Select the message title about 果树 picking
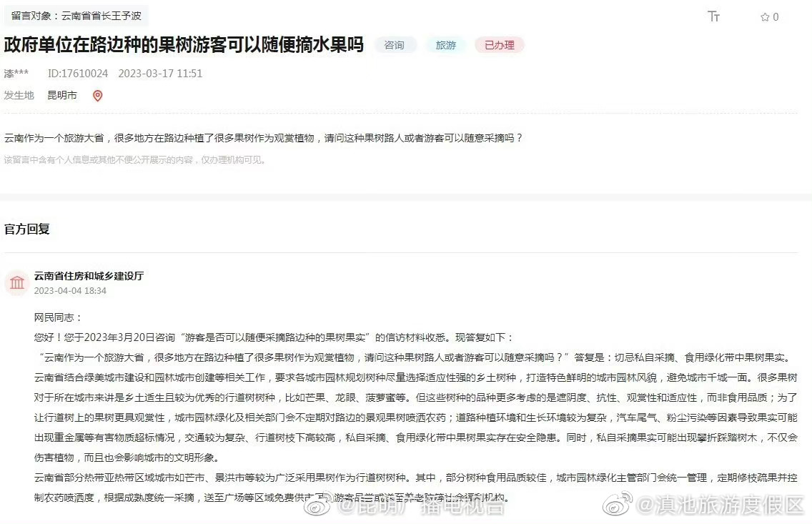The height and width of the screenshot is (524, 812). pos(184,45)
